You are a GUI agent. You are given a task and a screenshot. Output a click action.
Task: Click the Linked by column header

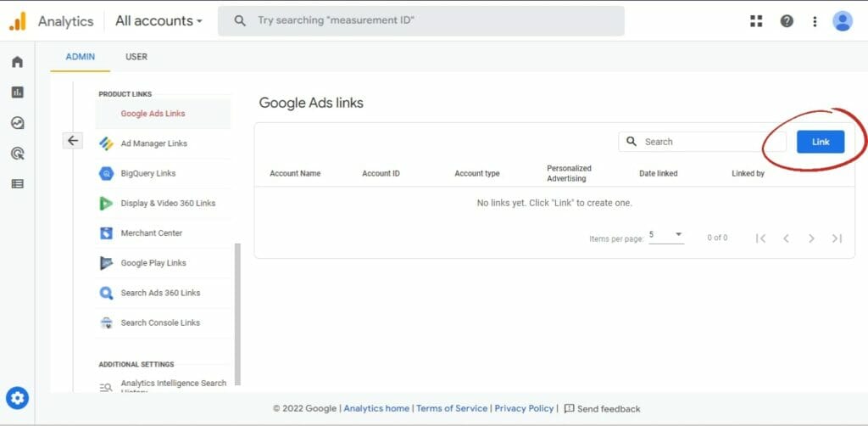coord(748,173)
